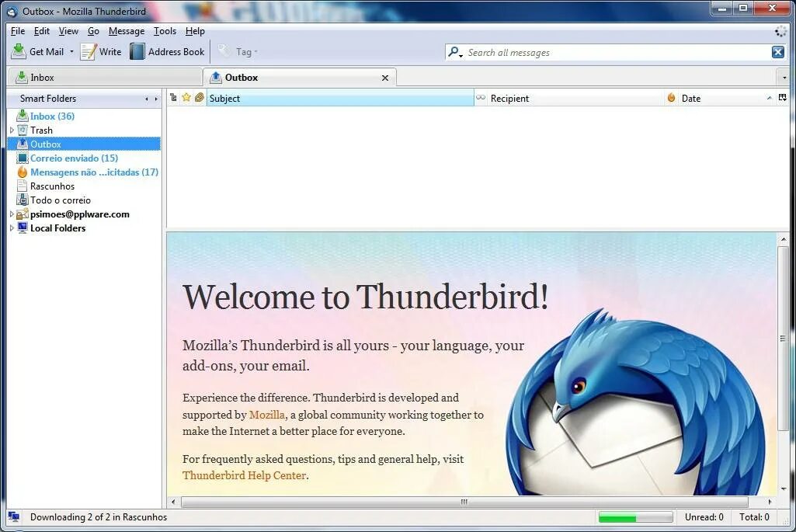Open the Tag dropdown
The width and height of the screenshot is (796, 532).
[x=238, y=52]
